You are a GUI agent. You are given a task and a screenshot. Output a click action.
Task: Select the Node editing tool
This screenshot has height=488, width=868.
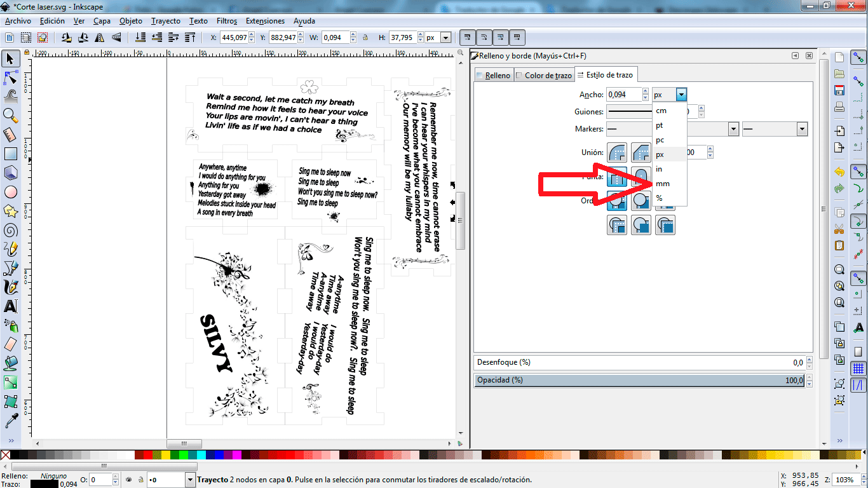10,78
